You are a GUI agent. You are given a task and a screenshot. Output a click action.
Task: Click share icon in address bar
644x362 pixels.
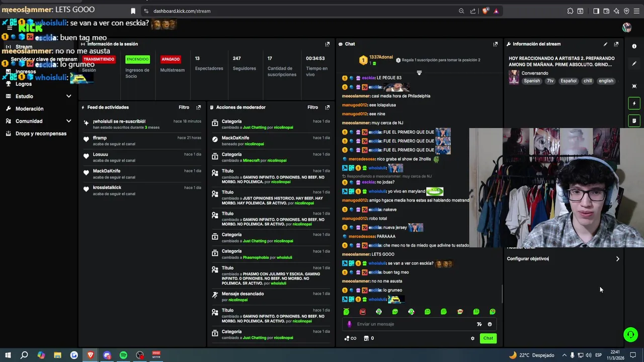pyautogui.click(x=473, y=11)
